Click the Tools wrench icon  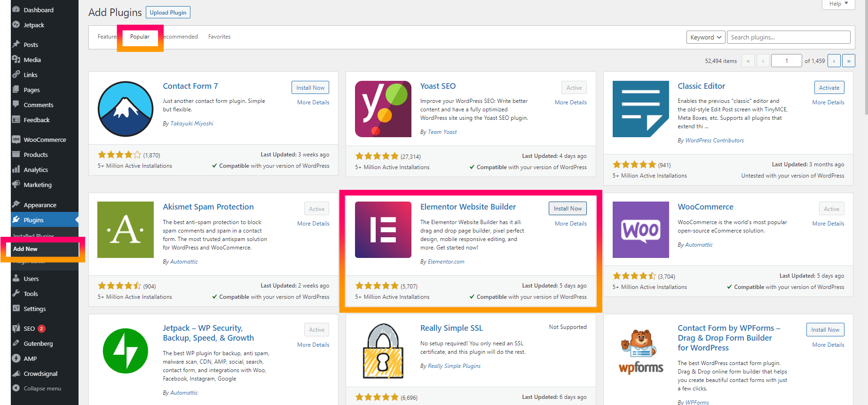point(16,294)
